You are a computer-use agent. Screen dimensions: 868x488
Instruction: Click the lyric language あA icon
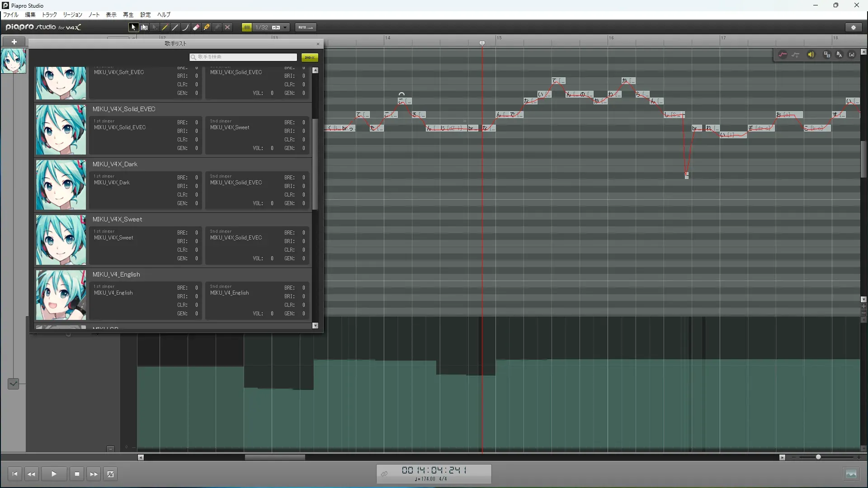(x=839, y=55)
